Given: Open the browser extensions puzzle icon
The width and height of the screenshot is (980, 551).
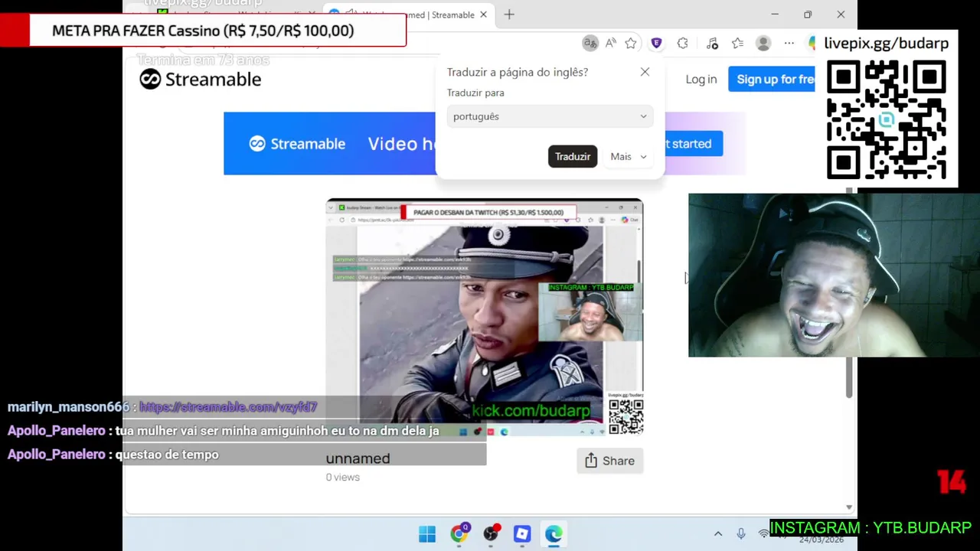Looking at the screenshot, I should coord(683,44).
